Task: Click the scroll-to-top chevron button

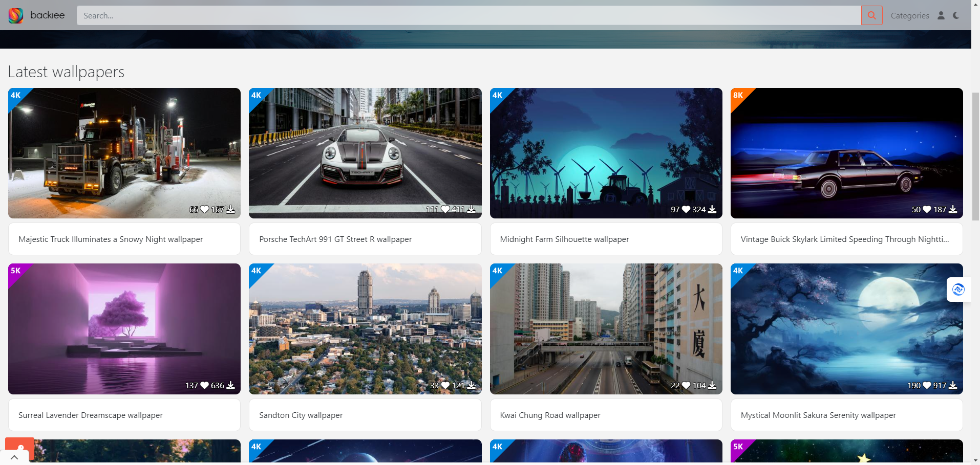Action: click(x=14, y=457)
